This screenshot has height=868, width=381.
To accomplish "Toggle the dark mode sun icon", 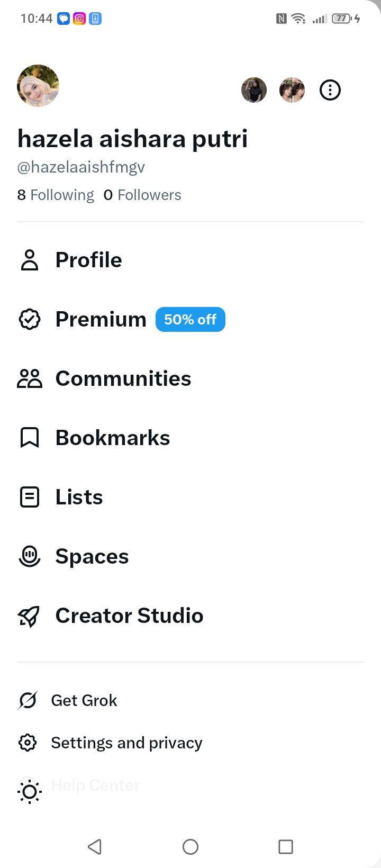I will pyautogui.click(x=30, y=792).
